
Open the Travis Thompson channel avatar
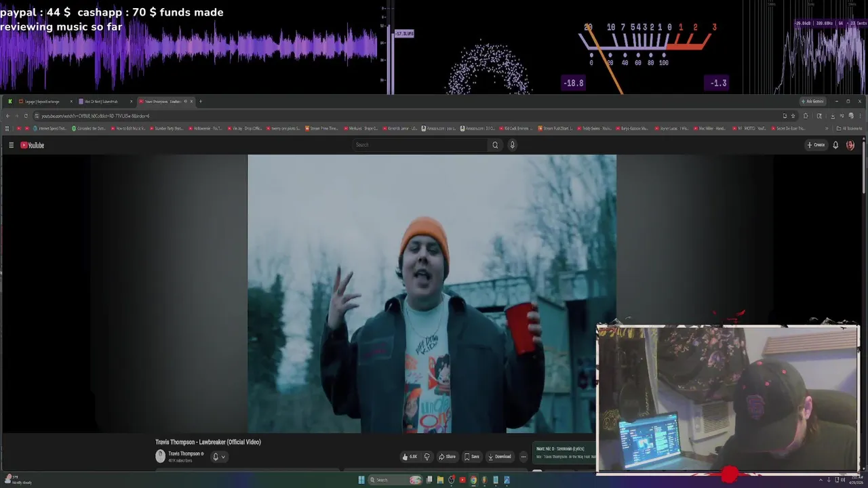click(161, 456)
